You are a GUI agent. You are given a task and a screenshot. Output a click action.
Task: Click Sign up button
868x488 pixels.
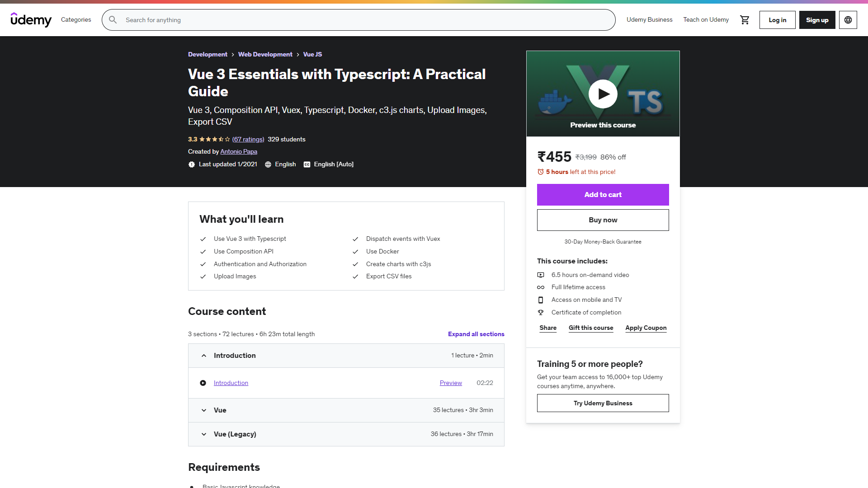817,20
